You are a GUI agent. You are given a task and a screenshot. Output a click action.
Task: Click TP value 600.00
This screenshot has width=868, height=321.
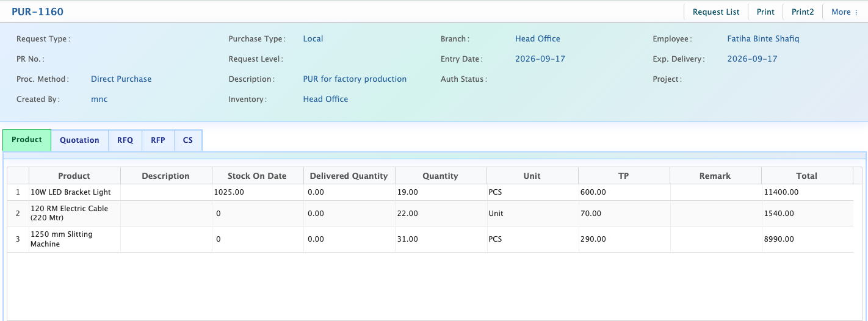pos(593,192)
